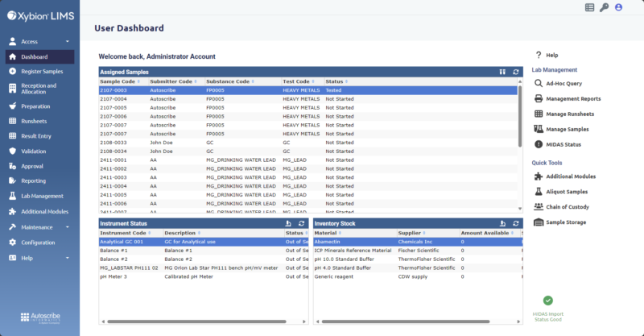Open Sample Storage quick tool
Image resolution: width=644 pixels, height=336 pixels.
tap(565, 222)
